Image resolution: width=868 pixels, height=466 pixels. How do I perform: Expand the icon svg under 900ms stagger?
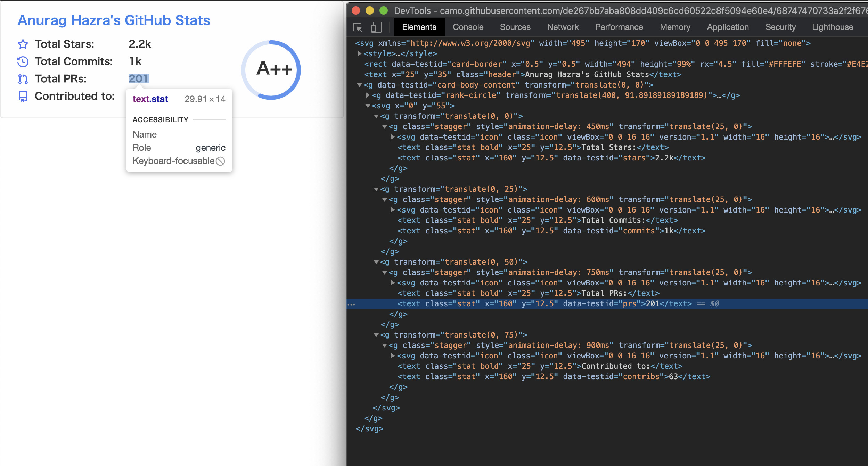click(x=393, y=356)
